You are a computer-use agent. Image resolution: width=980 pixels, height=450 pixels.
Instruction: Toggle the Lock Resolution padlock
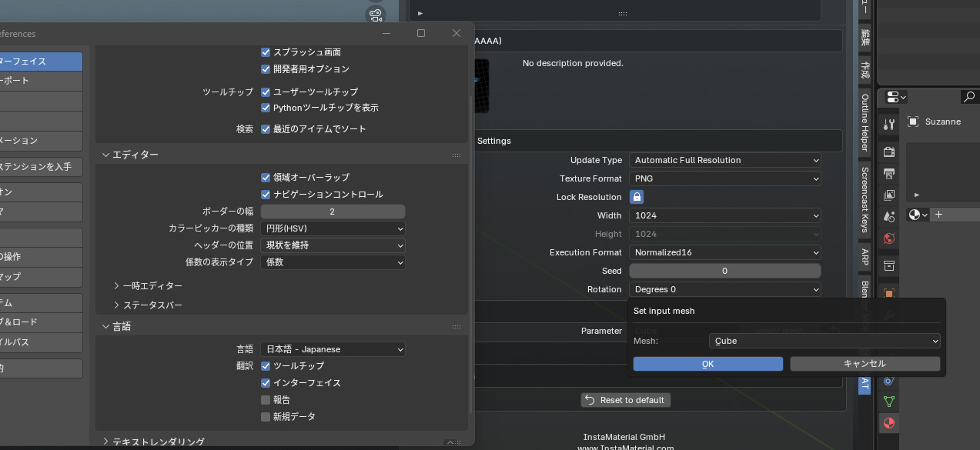click(x=637, y=197)
